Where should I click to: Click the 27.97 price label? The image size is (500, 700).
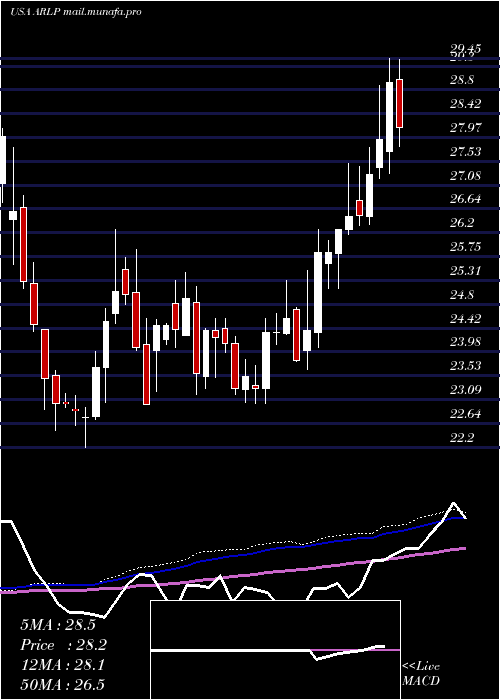pos(465,128)
